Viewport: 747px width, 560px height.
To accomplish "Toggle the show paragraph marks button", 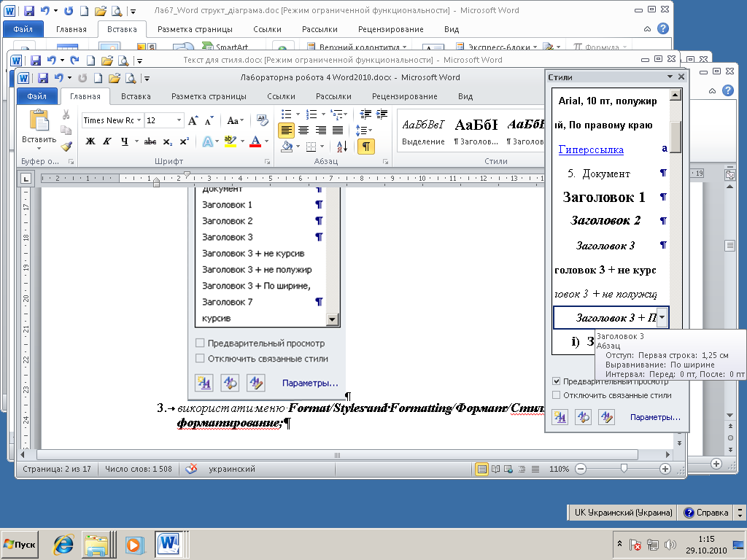I will point(366,146).
